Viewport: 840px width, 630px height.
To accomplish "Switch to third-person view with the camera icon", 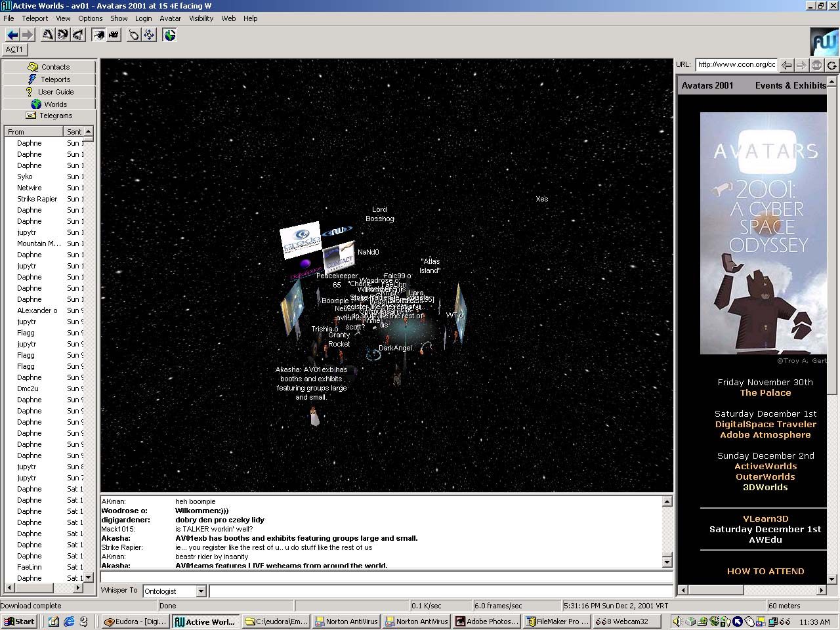I will coord(114,35).
